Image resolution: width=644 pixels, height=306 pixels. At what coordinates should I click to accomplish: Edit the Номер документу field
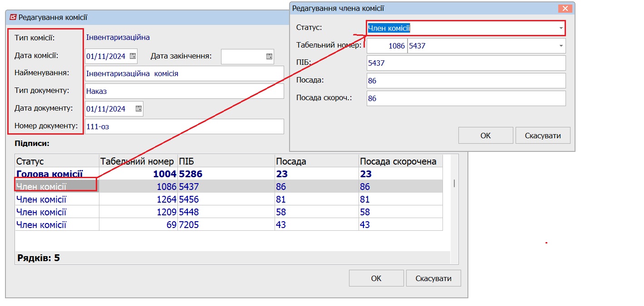click(x=184, y=126)
